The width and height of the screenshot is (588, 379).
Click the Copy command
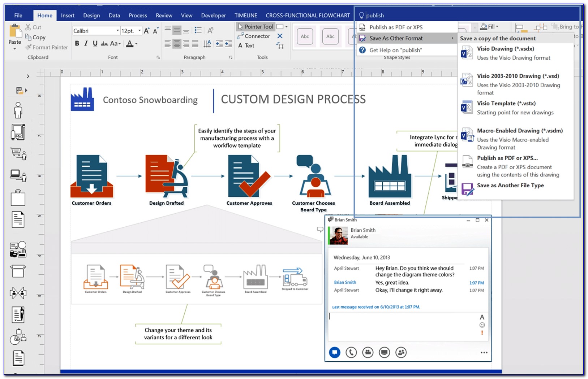[x=35, y=37]
